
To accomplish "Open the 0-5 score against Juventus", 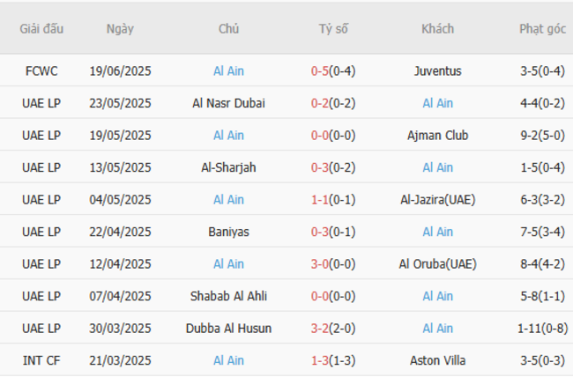I will click(319, 70).
